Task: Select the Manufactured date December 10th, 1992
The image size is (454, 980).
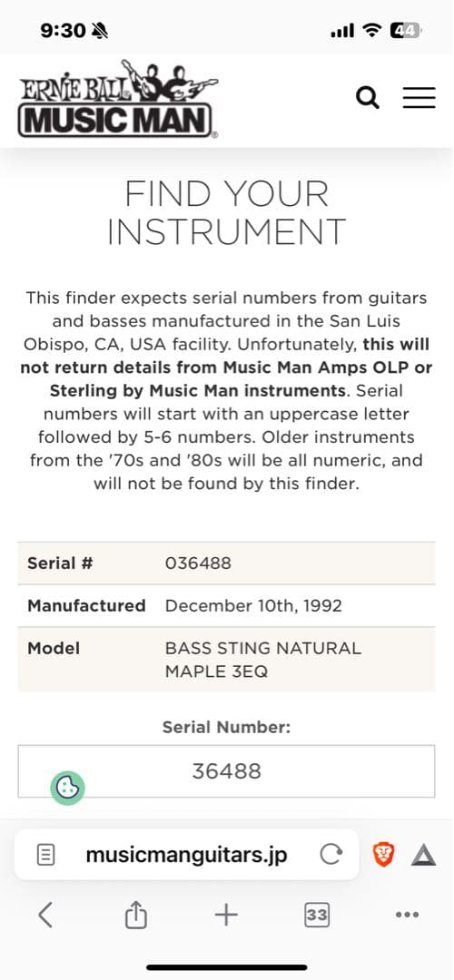Action: [253, 605]
